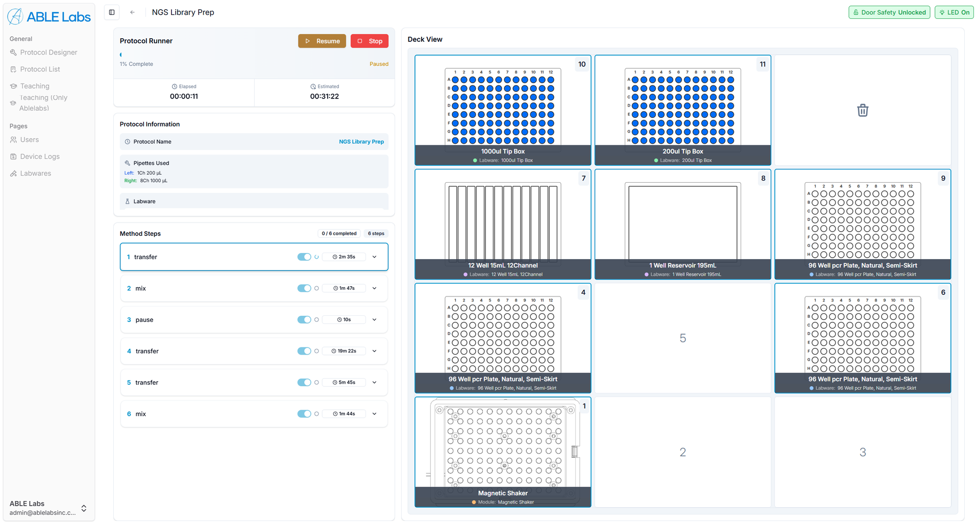Image resolution: width=980 pixels, height=524 pixels.
Task: Resume the paused protocol
Action: point(322,41)
